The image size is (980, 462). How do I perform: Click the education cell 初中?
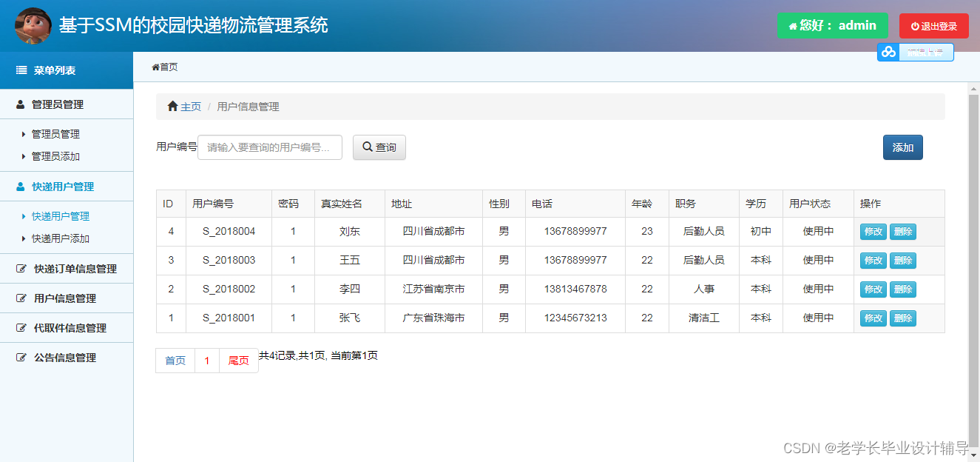(761, 232)
